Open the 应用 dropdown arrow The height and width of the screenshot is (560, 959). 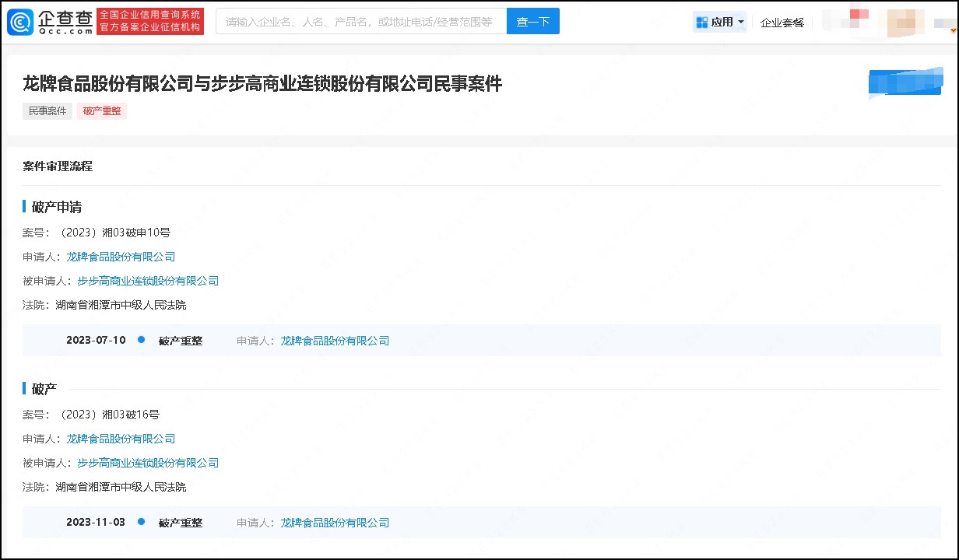pos(740,23)
